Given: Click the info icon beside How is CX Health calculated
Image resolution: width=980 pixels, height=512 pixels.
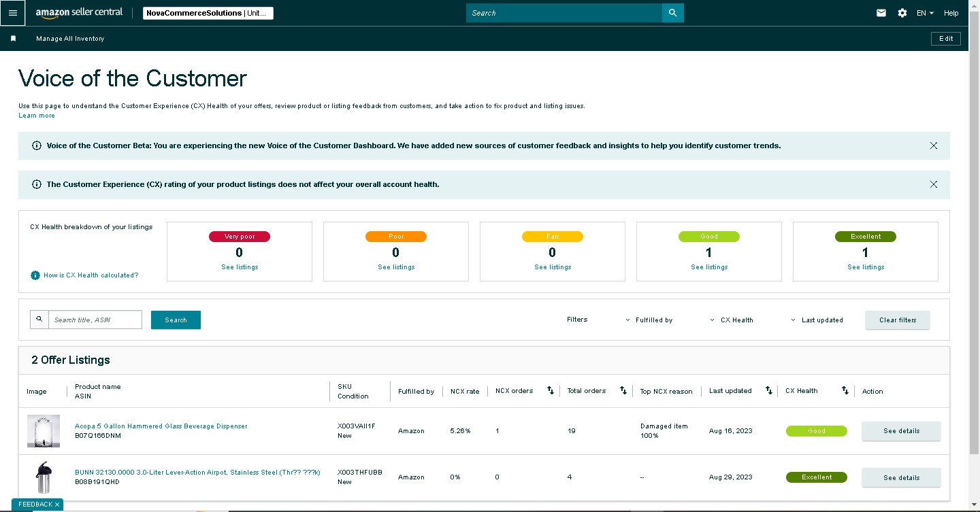Looking at the screenshot, I should (x=35, y=275).
